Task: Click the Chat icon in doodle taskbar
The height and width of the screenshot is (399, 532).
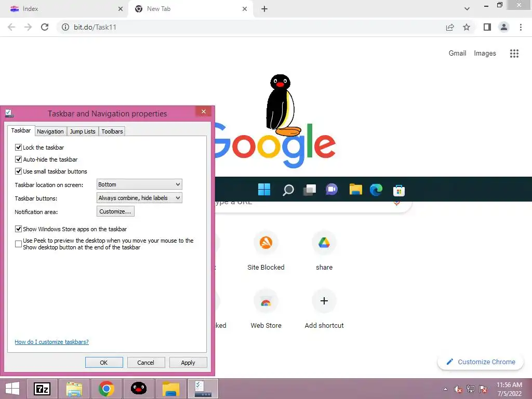Action: click(332, 189)
